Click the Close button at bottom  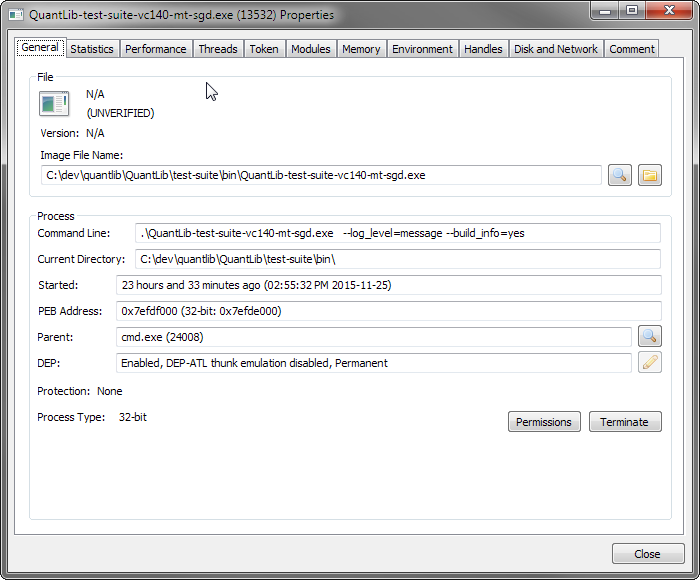pyautogui.click(x=647, y=554)
